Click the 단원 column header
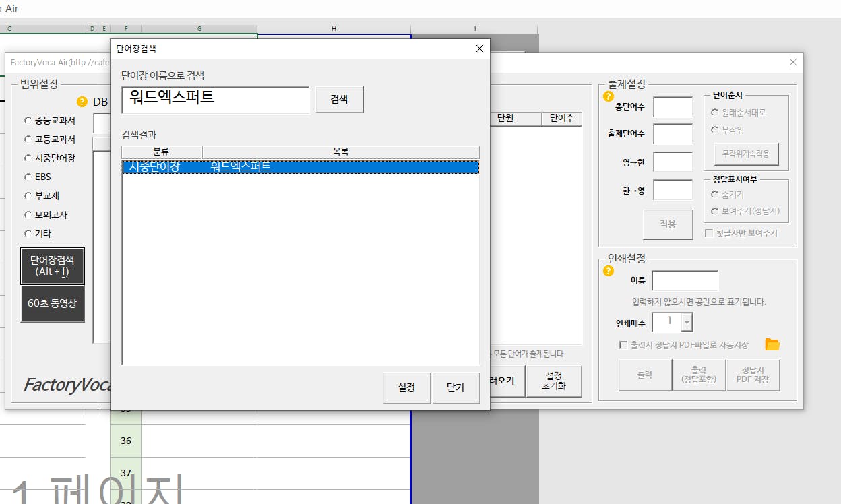 point(516,119)
